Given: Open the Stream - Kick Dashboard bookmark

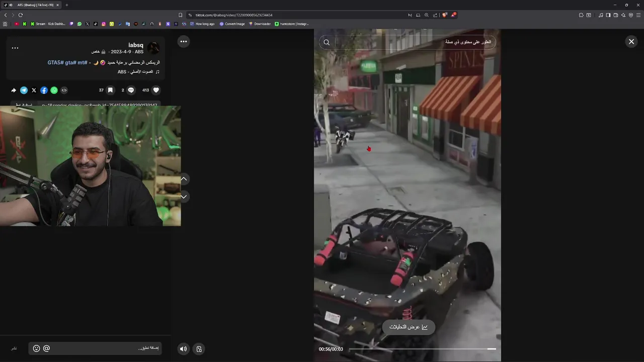Looking at the screenshot, I should (48, 24).
